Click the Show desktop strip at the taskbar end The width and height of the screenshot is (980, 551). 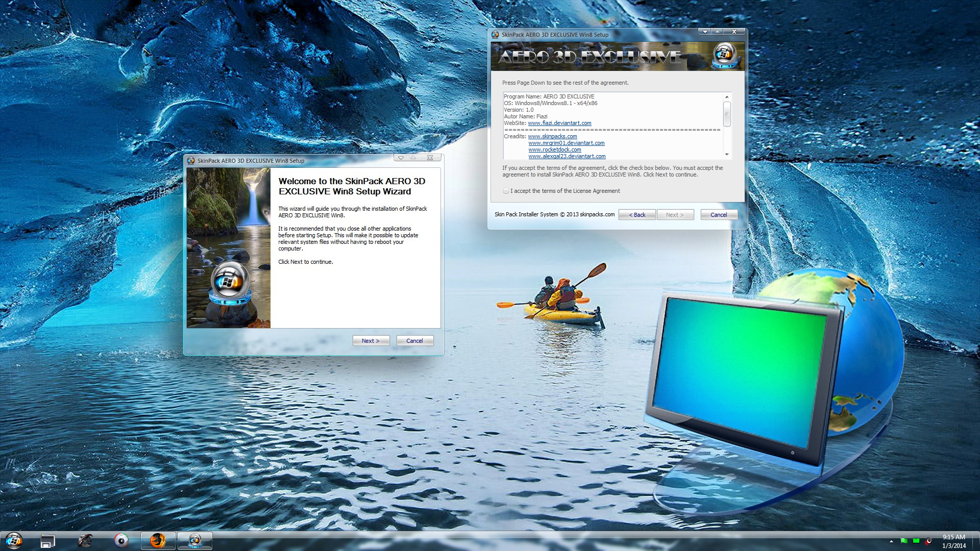(x=976, y=541)
